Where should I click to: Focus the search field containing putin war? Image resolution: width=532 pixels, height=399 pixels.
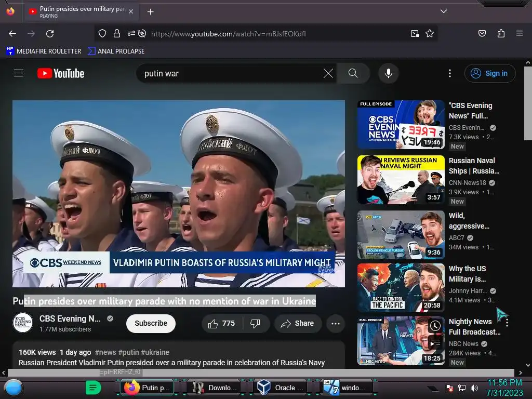coord(231,73)
